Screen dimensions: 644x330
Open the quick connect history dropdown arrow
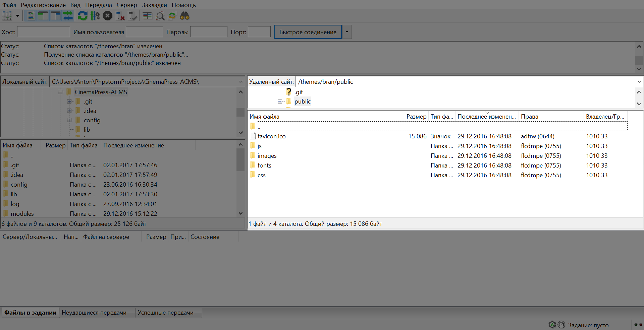click(347, 32)
